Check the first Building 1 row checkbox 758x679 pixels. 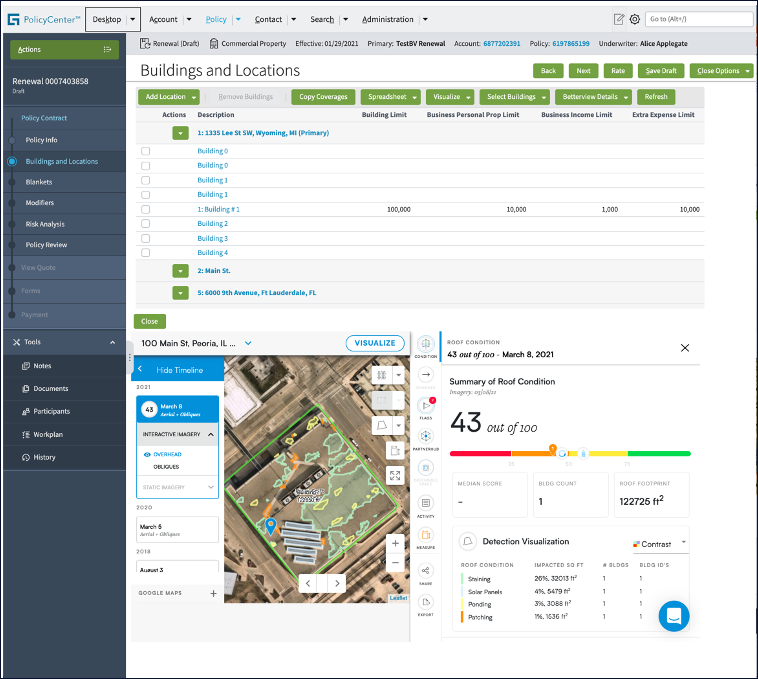(146, 180)
